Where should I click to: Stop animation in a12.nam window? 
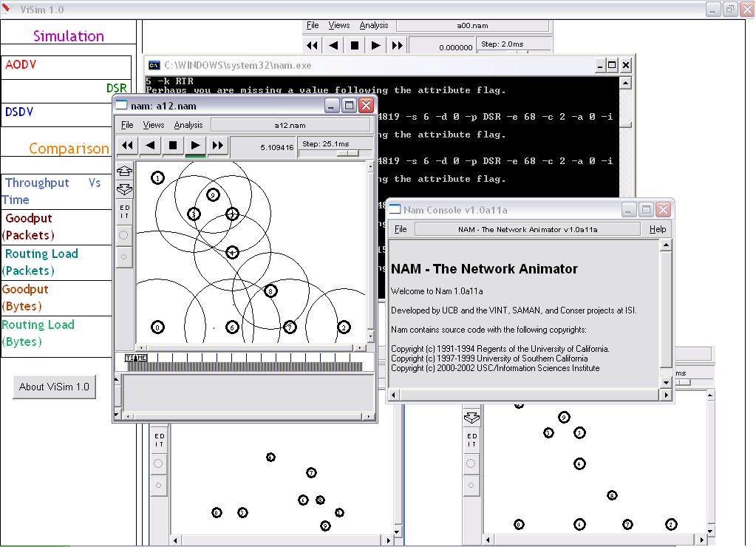tap(173, 145)
